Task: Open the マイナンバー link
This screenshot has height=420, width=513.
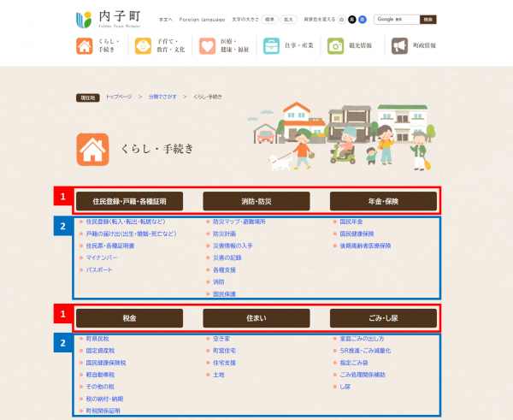Action: tap(102, 258)
